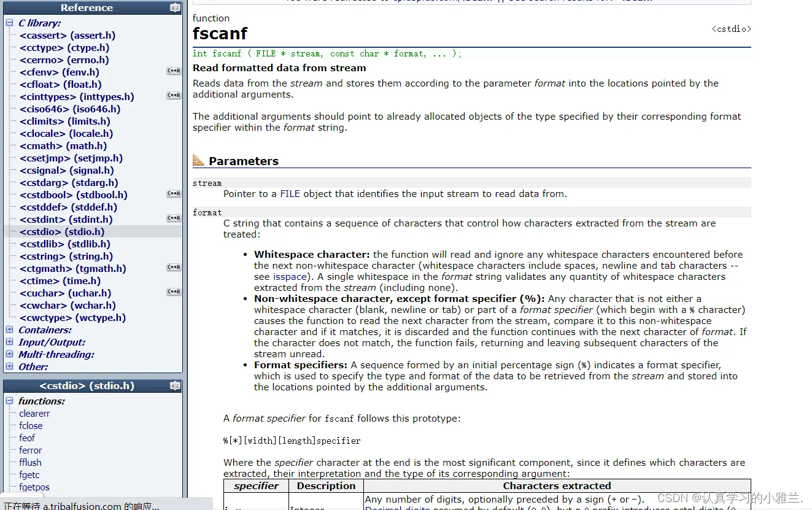812x510 pixels.
Task: Click the 'Read formatted data from stream' subtitle
Action: 279,68
